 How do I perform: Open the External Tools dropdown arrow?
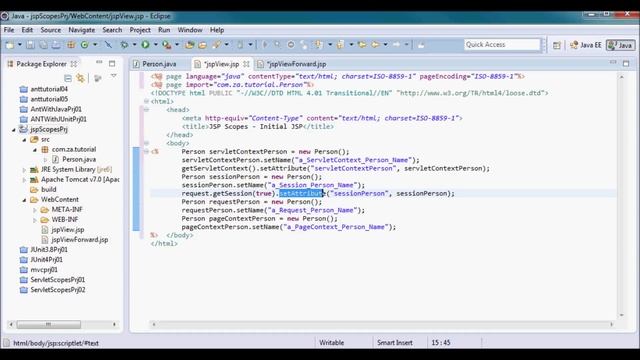[x=177, y=45]
